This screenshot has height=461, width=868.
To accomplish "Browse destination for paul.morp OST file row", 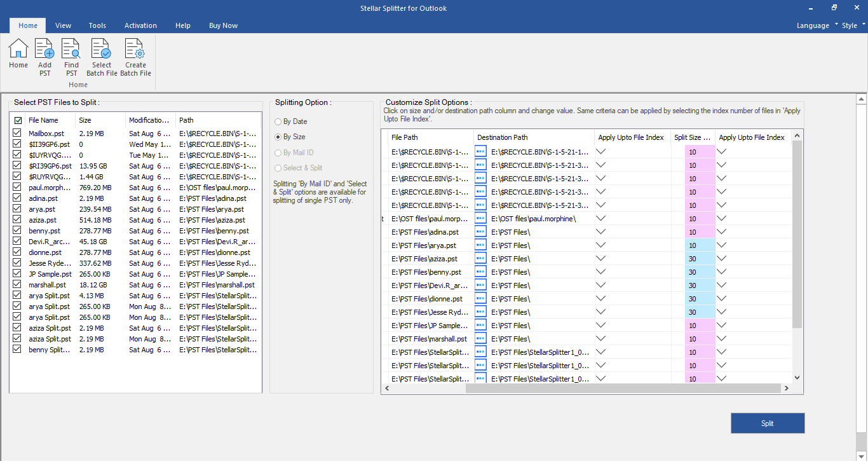I will tap(480, 218).
